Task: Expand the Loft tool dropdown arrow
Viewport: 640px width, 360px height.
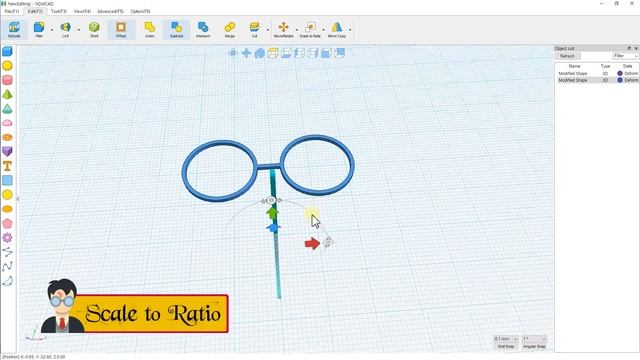Action: pos(78,30)
